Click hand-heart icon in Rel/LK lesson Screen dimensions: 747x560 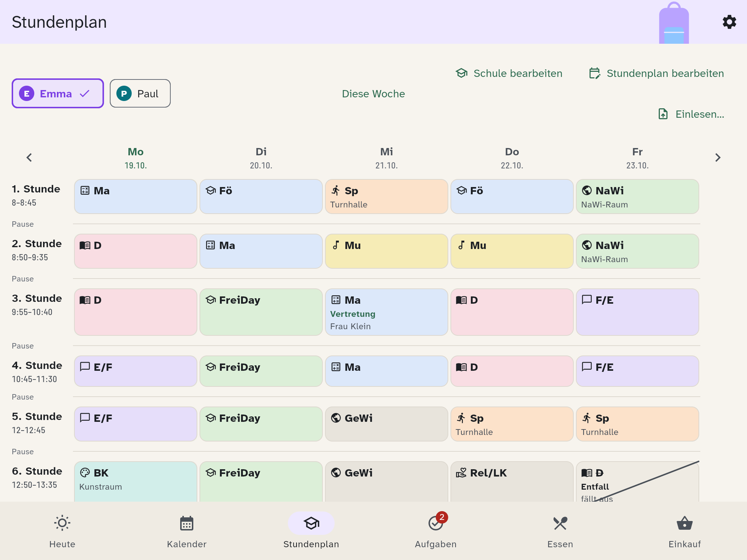point(461,472)
